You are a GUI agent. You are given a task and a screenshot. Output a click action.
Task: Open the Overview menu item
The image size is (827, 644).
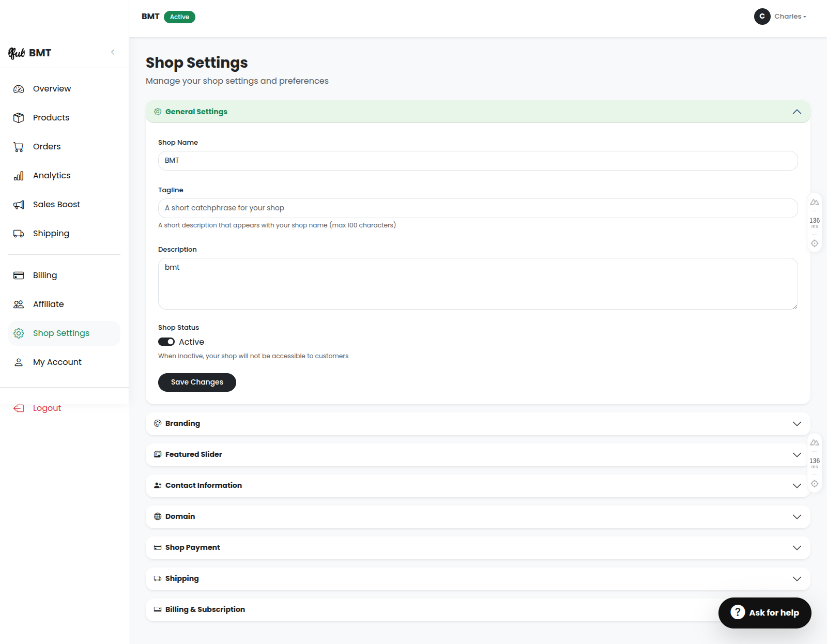pos(64,89)
